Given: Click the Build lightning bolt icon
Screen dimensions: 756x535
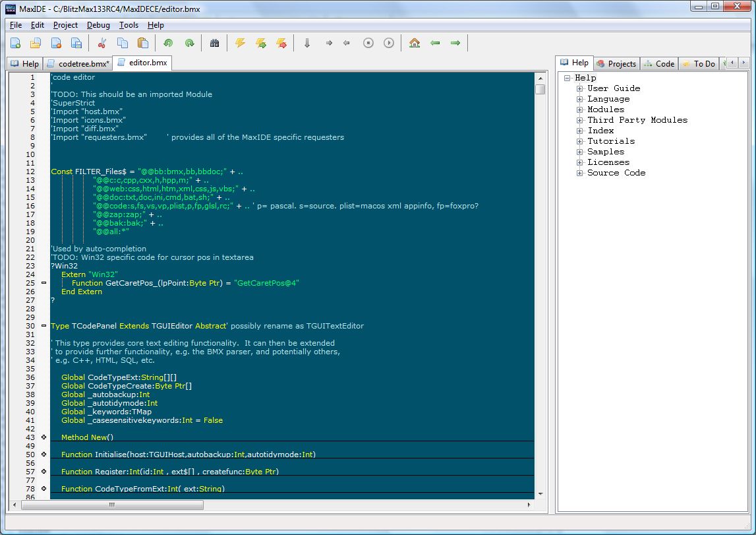Looking at the screenshot, I should [240, 43].
